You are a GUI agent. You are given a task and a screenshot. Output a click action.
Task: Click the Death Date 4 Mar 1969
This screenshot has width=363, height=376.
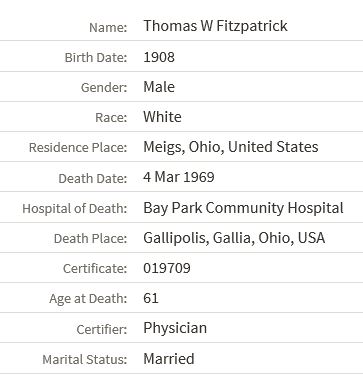point(179,177)
